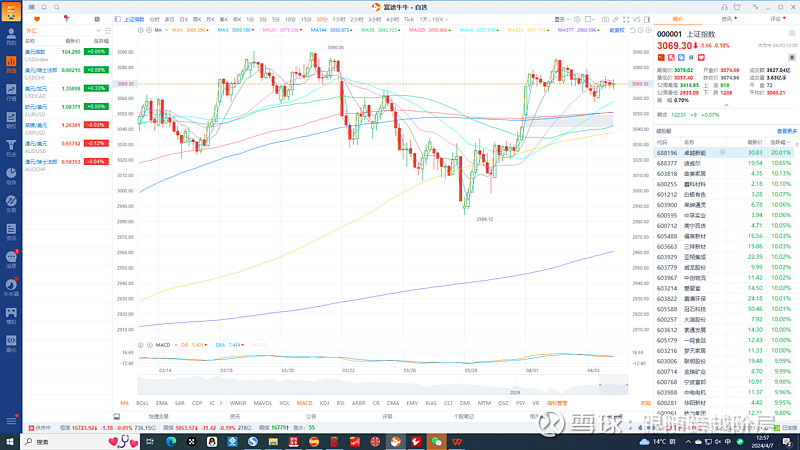Viewport: 800px width, 450px height.
Task: Click the chart timeline range slider
Action: (x=614, y=385)
